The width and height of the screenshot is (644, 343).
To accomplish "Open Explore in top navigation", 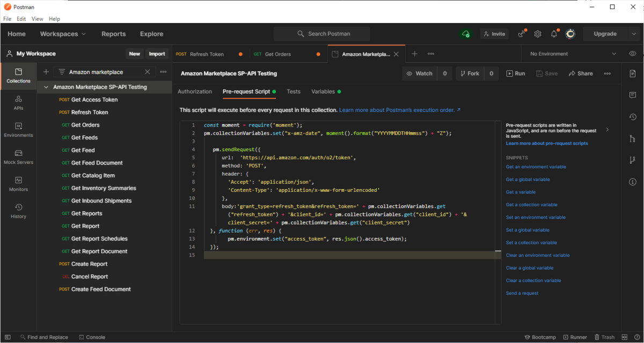I will pyautogui.click(x=151, y=34).
